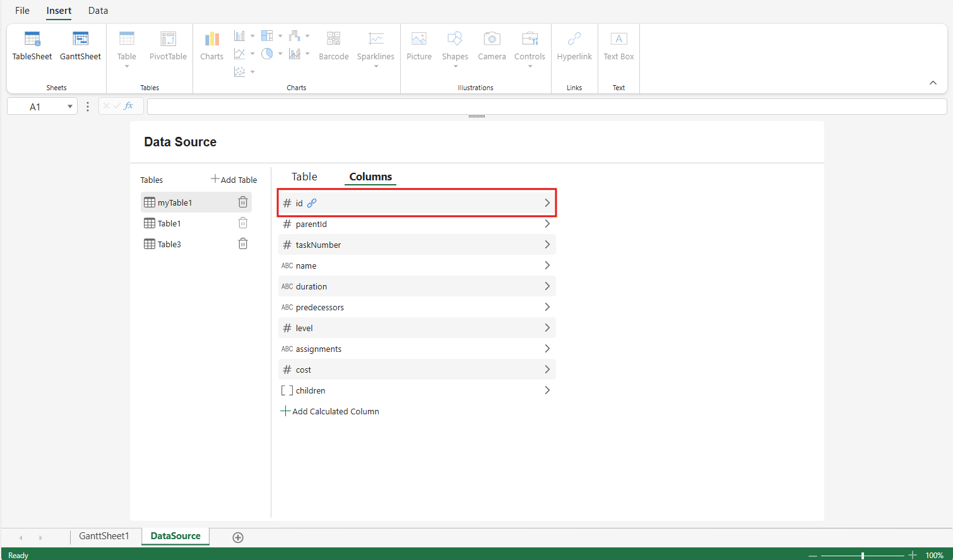Viewport: 953px width, 560px height.
Task: Select the waterfall chart icon
Action: 295,36
